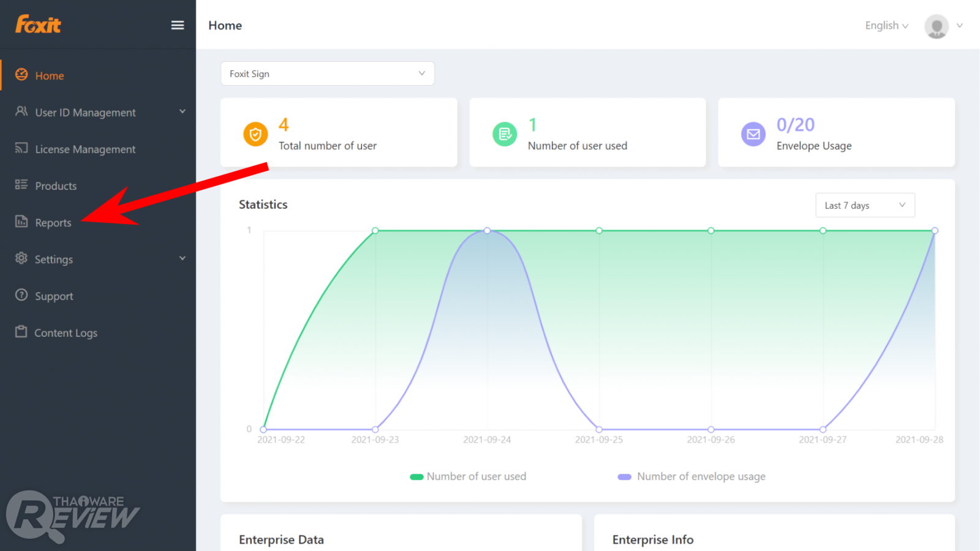Click the hamburger menu collapse icon
980x551 pixels.
click(x=178, y=25)
